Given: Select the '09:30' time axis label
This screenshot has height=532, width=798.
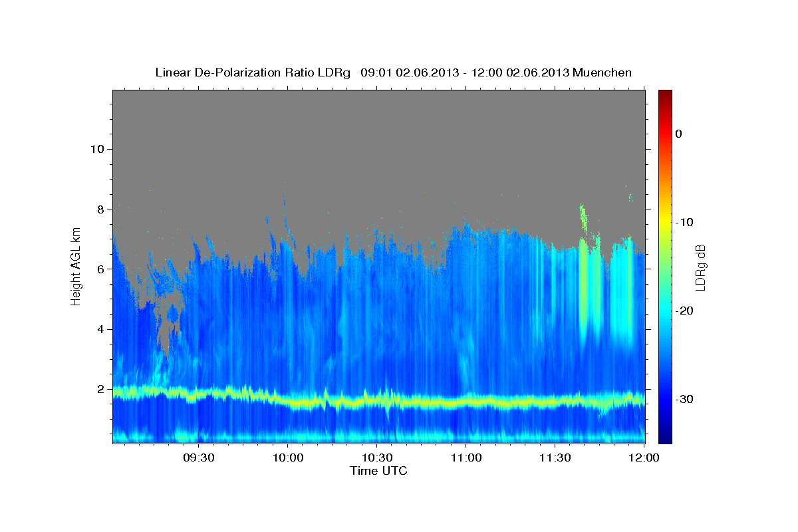Looking at the screenshot, I should point(199,458).
